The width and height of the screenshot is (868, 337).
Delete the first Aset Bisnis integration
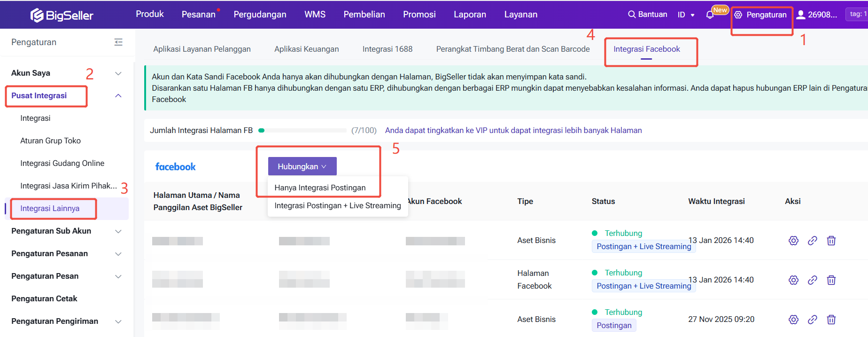click(x=831, y=241)
